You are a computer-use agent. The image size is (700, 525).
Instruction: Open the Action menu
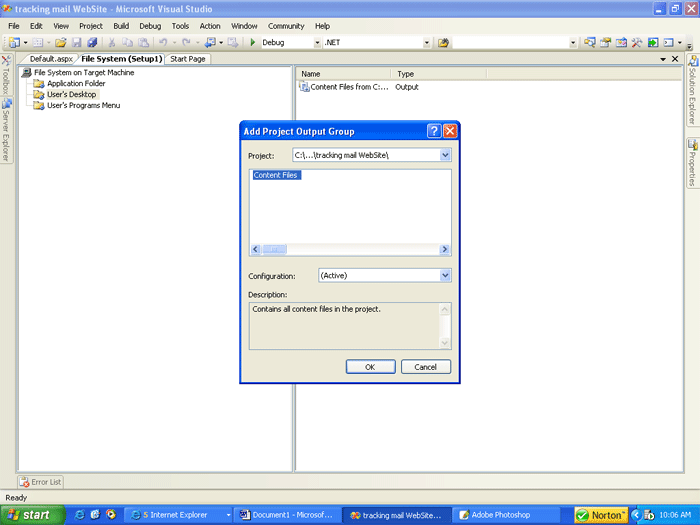tap(210, 26)
